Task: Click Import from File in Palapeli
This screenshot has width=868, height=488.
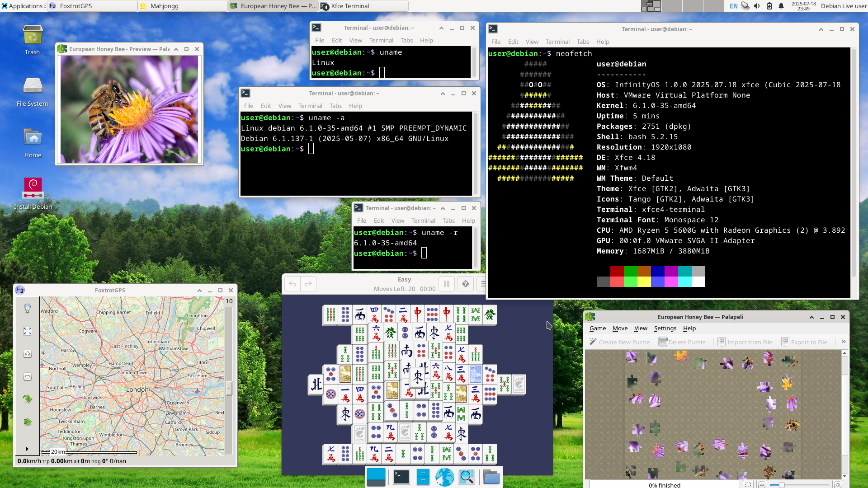Action: click(745, 342)
